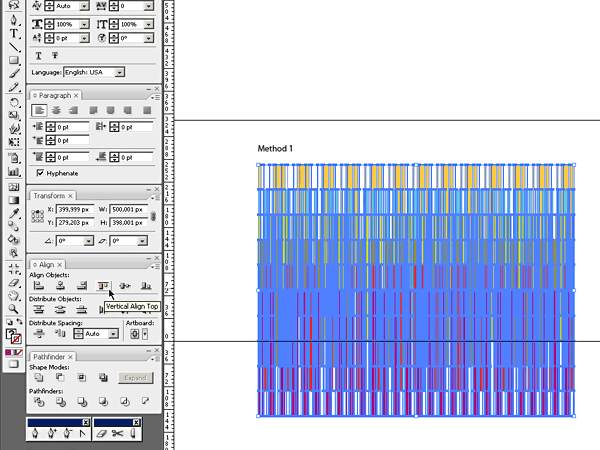Toggle Align to Artboard button
This screenshot has height=450, width=600.
pos(135,334)
